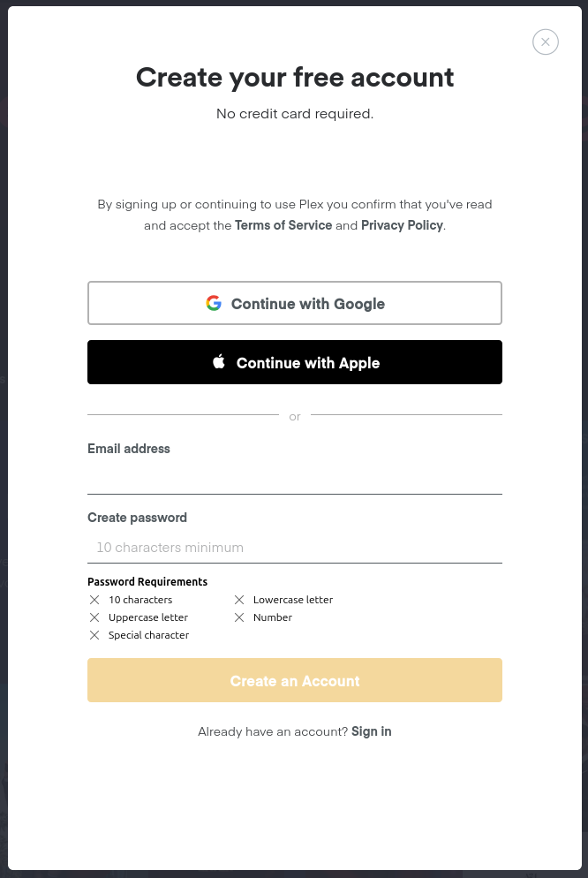Click the X beside Special character requirement
Image resolution: width=588 pixels, height=878 pixels.
(94, 635)
